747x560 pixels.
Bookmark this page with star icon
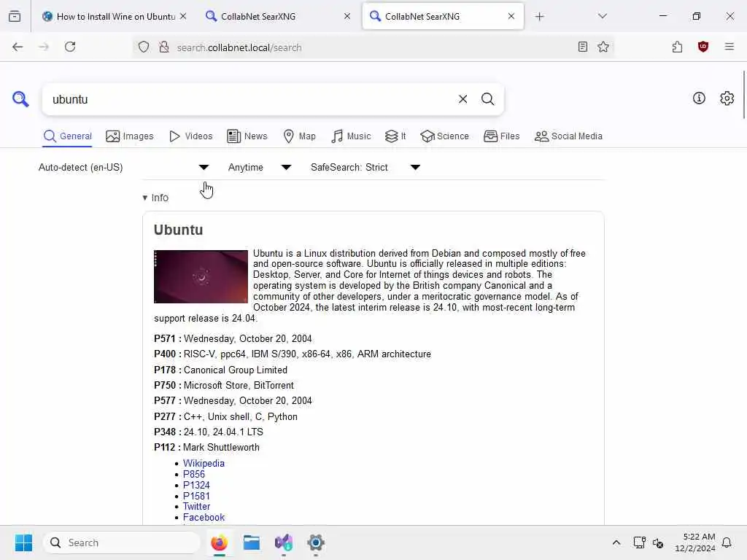coord(603,47)
